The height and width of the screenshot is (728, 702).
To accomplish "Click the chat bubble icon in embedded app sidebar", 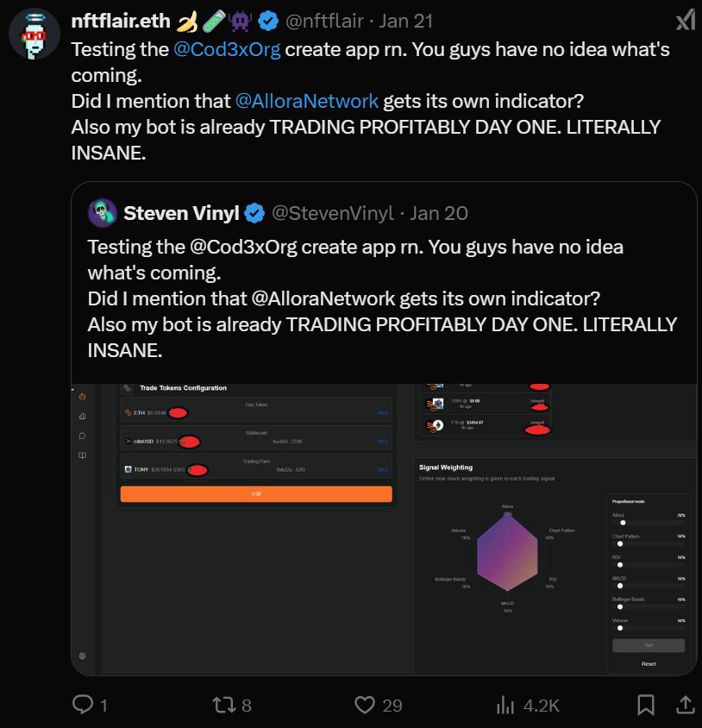I will pyautogui.click(x=83, y=436).
